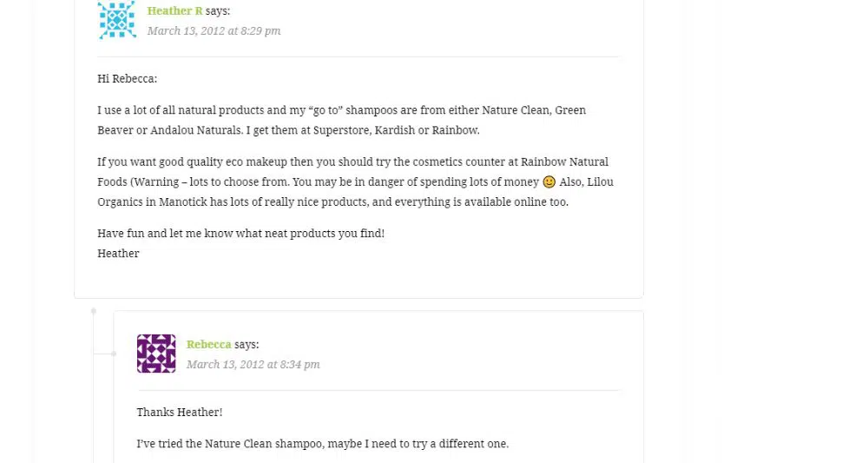Open the Heather R author link
This screenshot has height=463, width=868.
pos(174,11)
